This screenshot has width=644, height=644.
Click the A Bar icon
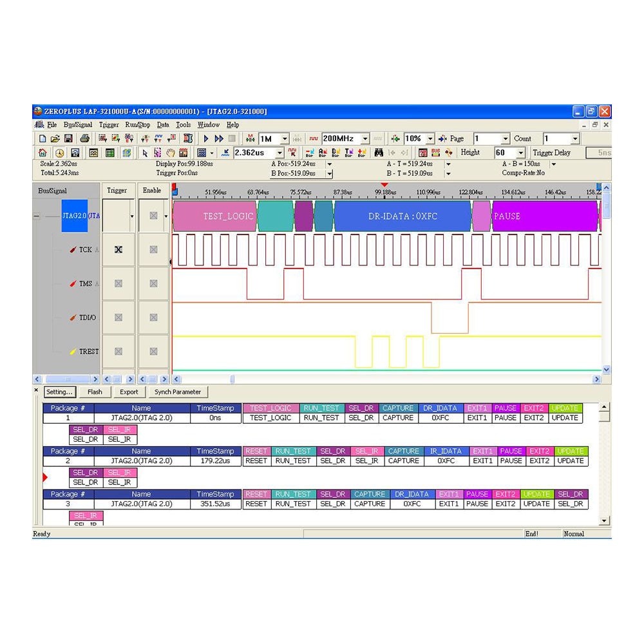click(323, 153)
